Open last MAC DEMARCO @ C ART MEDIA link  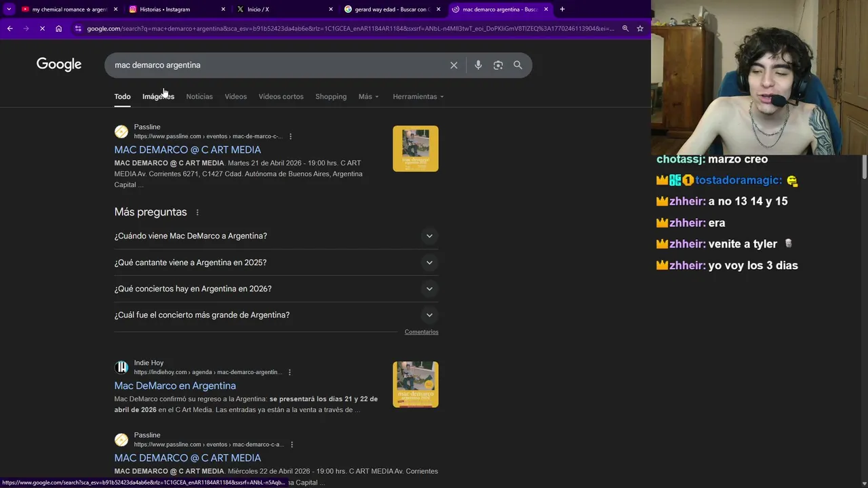click(x=187, y=458)
